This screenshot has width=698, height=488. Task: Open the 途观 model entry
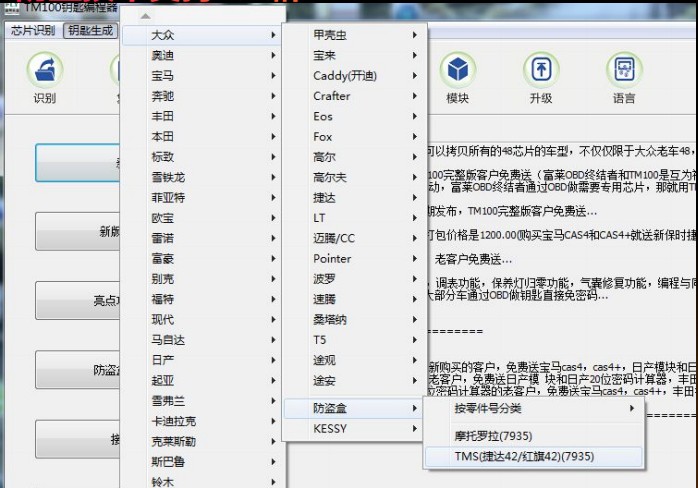(354, 360)
